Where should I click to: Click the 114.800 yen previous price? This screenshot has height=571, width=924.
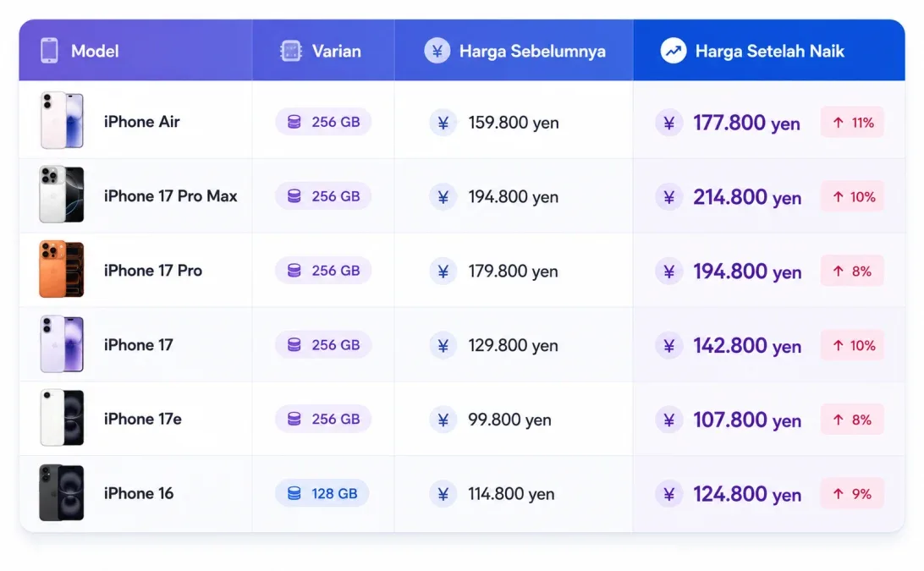[511, 494]
